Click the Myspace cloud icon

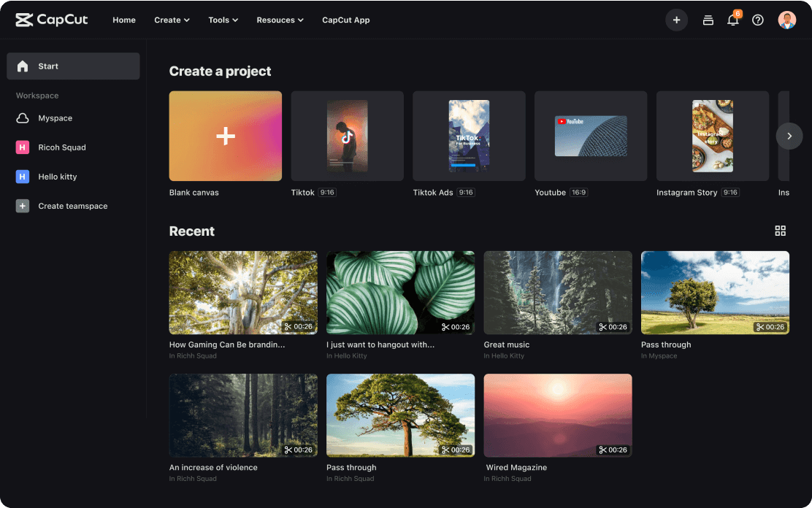23,118
